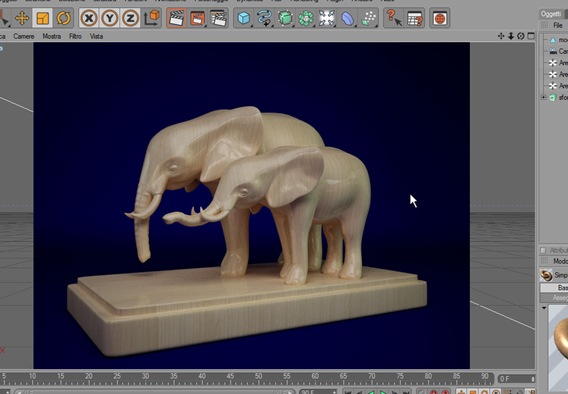Toggle the viewport maximize icon
Viewport: 568px width, 394px height.
point(531,36)
